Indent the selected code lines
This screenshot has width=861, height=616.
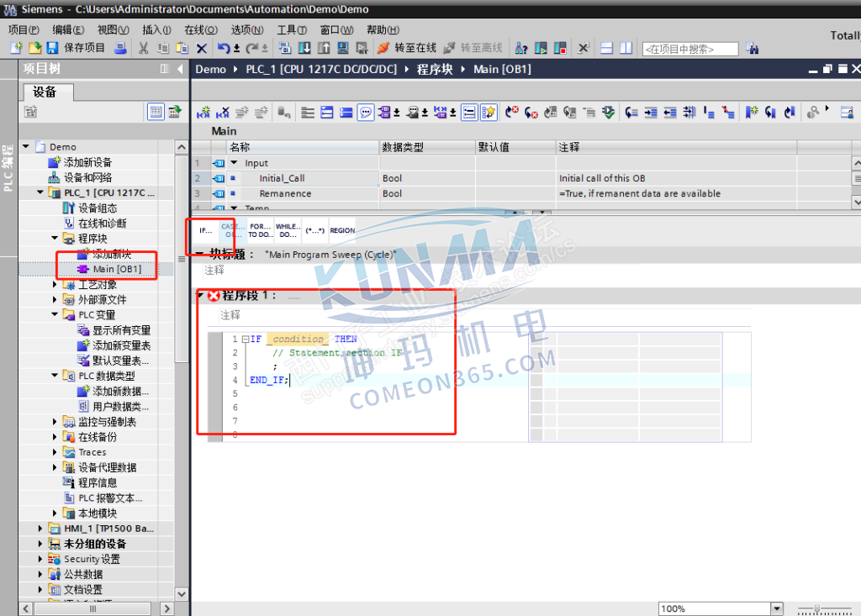coord(651,112)
